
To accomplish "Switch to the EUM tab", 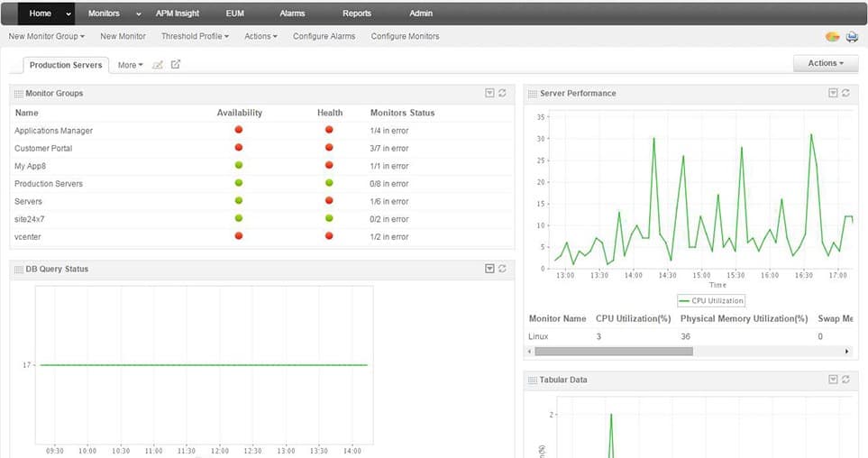I will click(x=234, y=14).
